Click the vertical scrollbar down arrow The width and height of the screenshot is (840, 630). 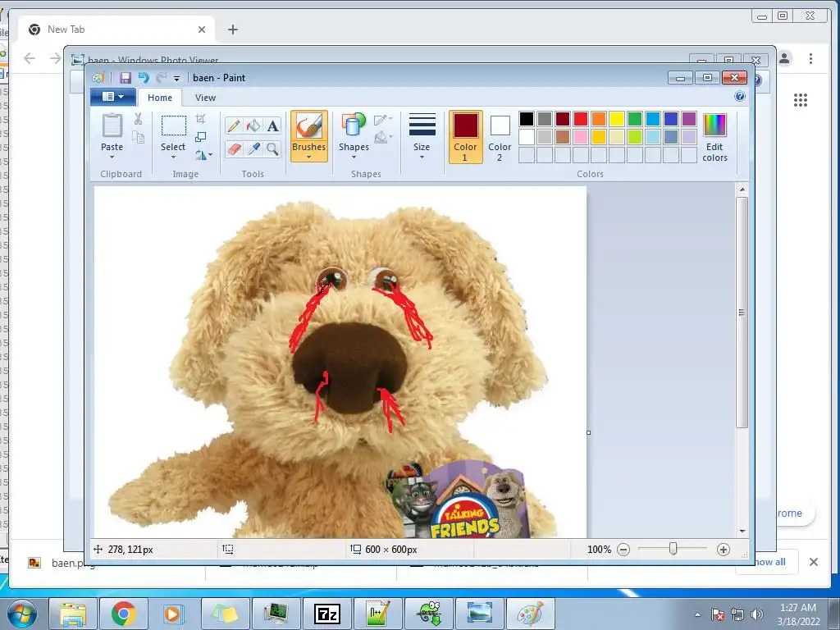click(x=742, y=531)
